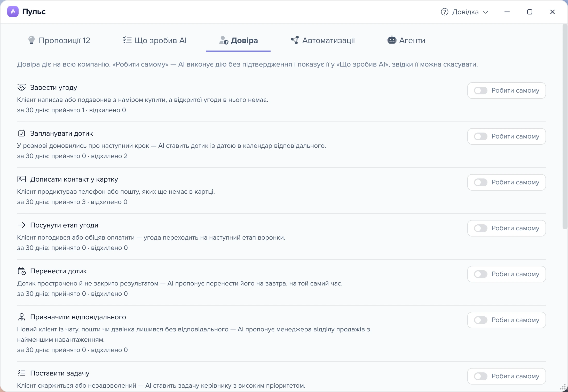Click the Завести угоду heading
Screen dimensions: 568x392
[53, 87]
